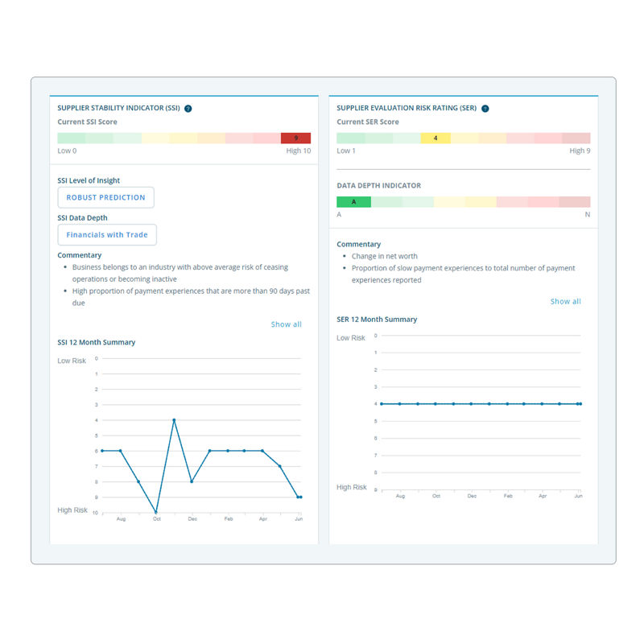Click the SSI chart data point at value 4
This screenshot has width=644, height=644.
174,419
